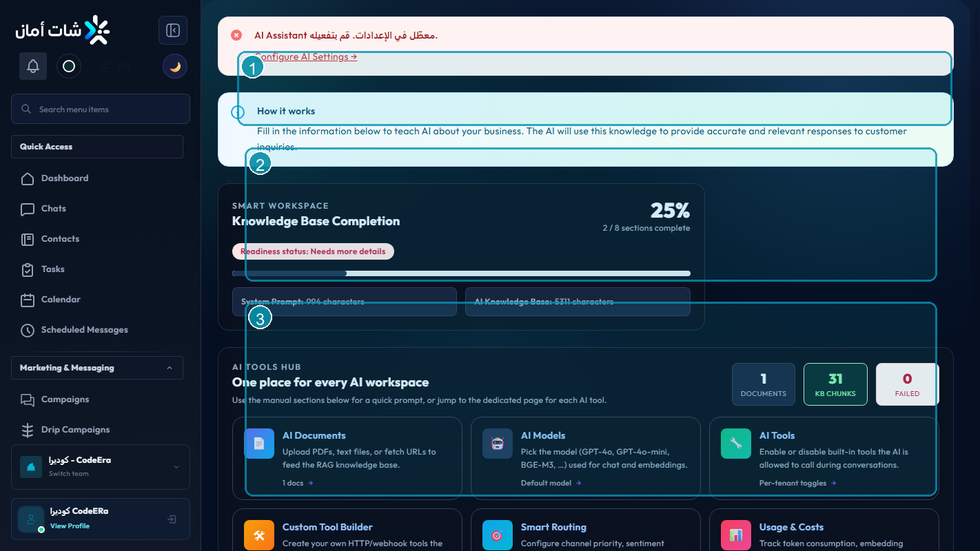Click the Usage & Costs chart icon
This screenshot has height=551, width=980.
[736, 535]
